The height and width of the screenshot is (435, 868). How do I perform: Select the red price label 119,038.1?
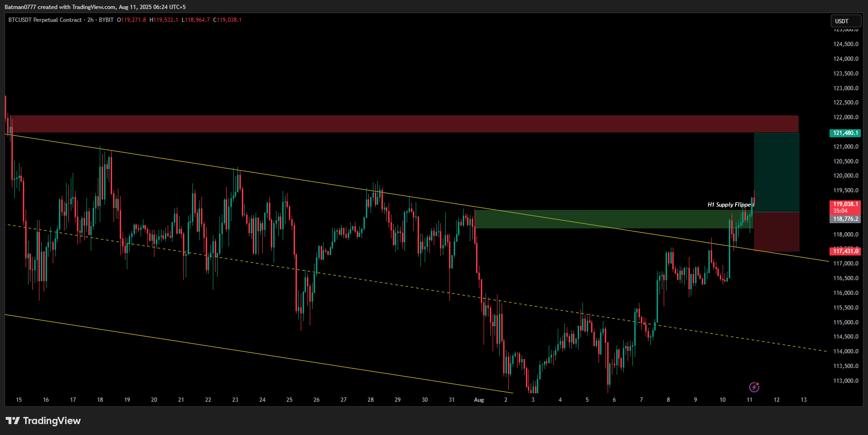[846, 204]
